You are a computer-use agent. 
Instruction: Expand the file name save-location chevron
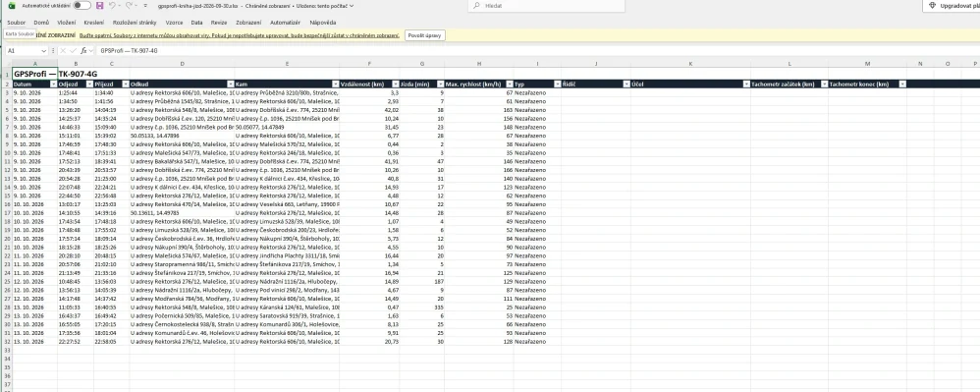(x=352, y=5)
